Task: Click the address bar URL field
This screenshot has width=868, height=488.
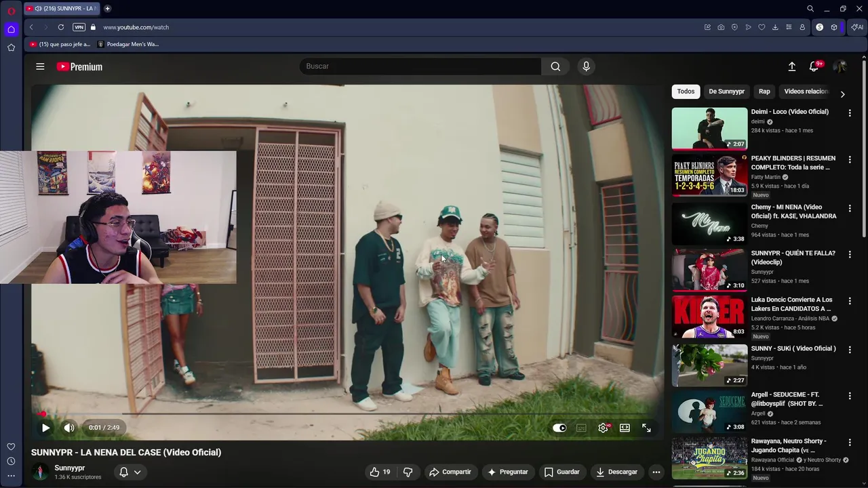Action: [x=400, y=27]
